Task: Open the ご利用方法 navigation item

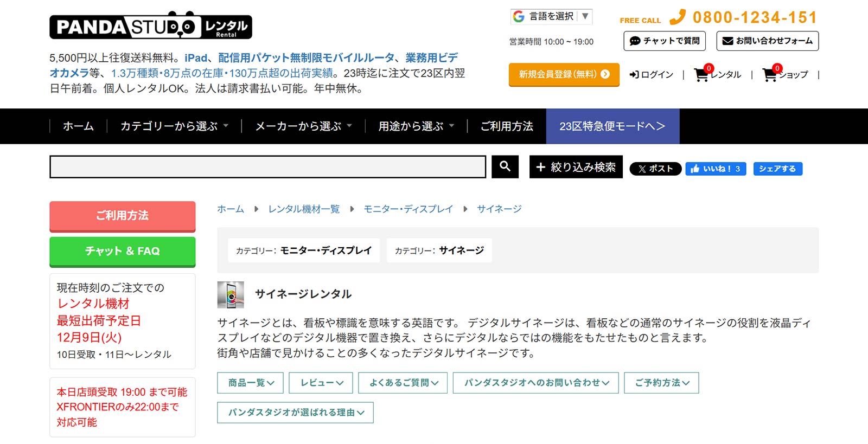Action: tap(507, 126)
